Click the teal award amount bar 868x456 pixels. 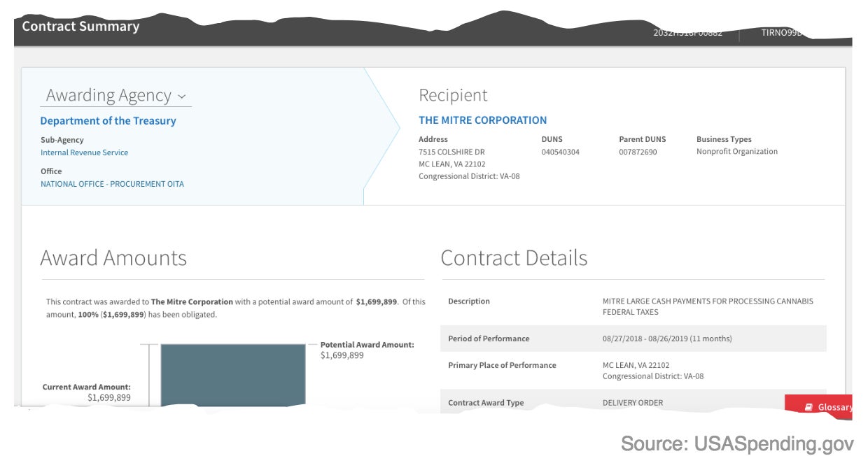(x=233, y=375)
